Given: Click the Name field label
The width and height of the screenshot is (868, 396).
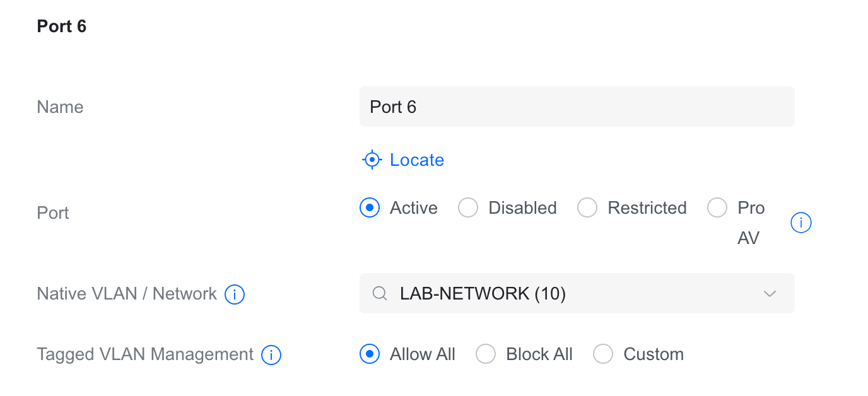Looking at the screenshot, I should (61, 107).
